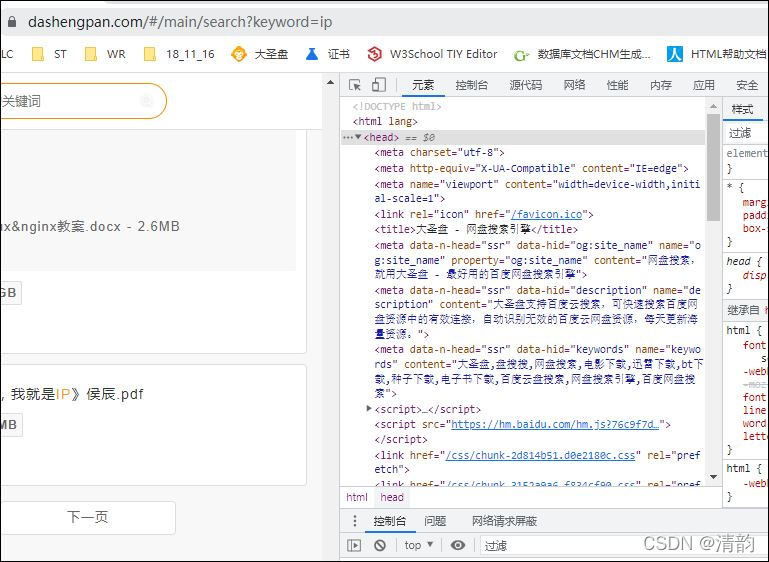Open the top context dropdown
This screenshot has width=769, height=562.
pos(418,545)
